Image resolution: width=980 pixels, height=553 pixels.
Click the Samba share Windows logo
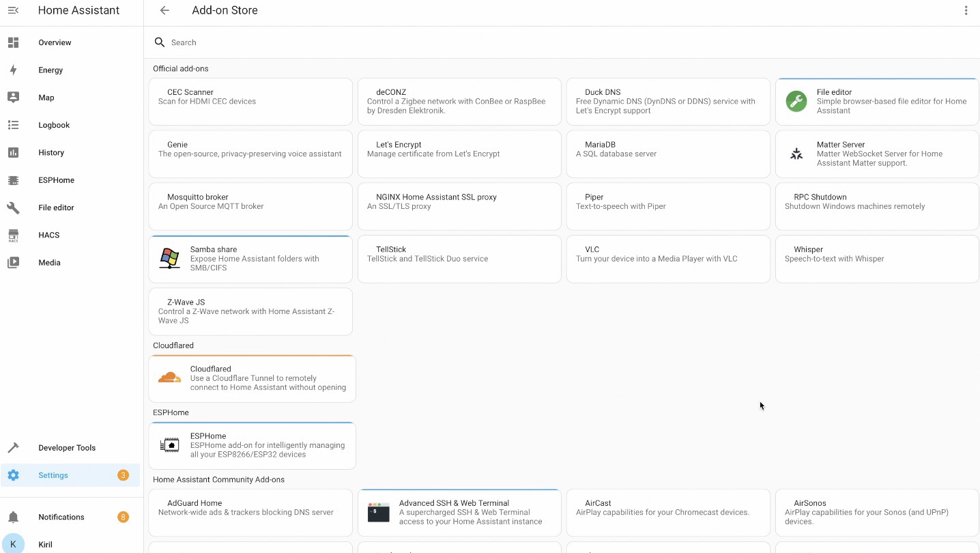coord(169,259)
